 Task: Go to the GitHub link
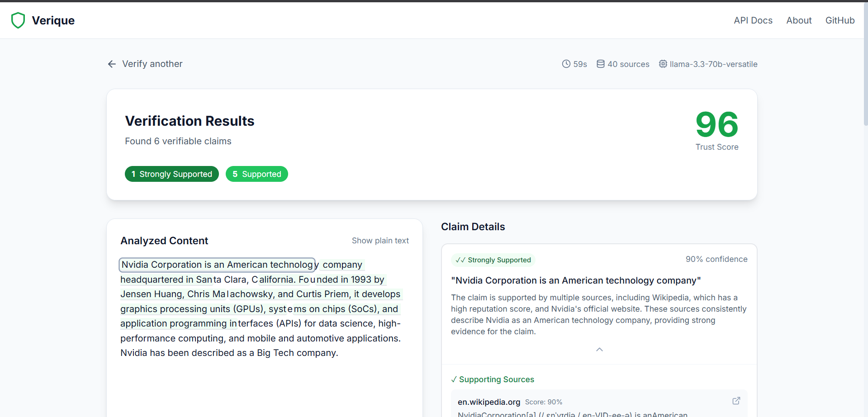click(x=840, y=20)
